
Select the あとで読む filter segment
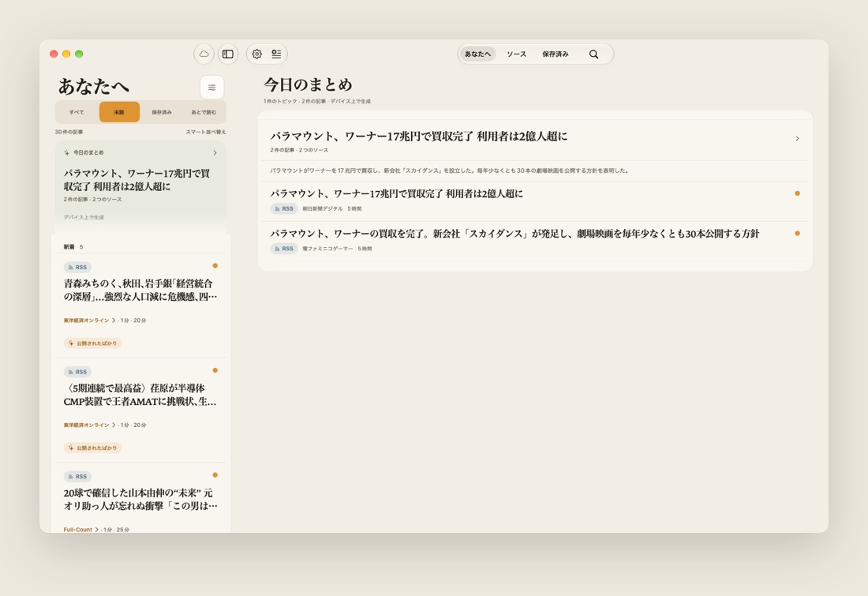(x=204, y=112)
